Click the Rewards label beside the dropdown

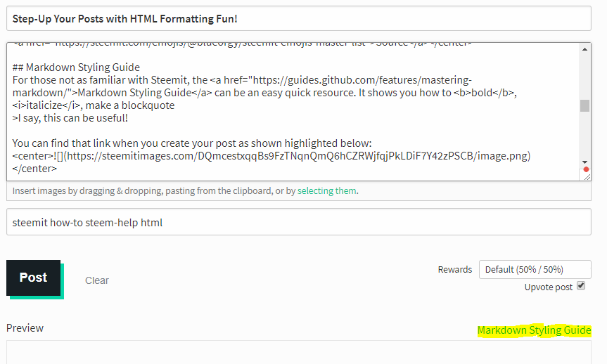pos(455,269)
